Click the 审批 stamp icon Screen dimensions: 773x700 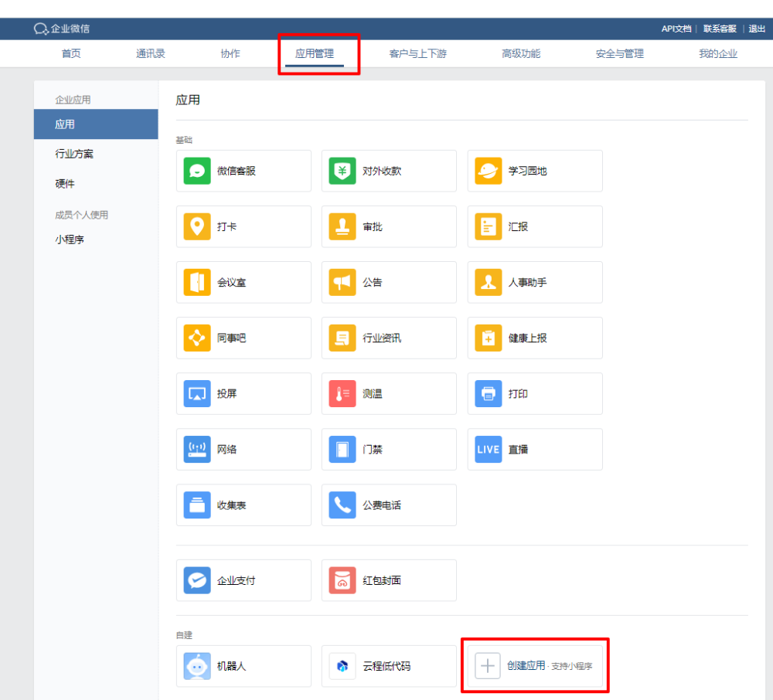(342, 226)
